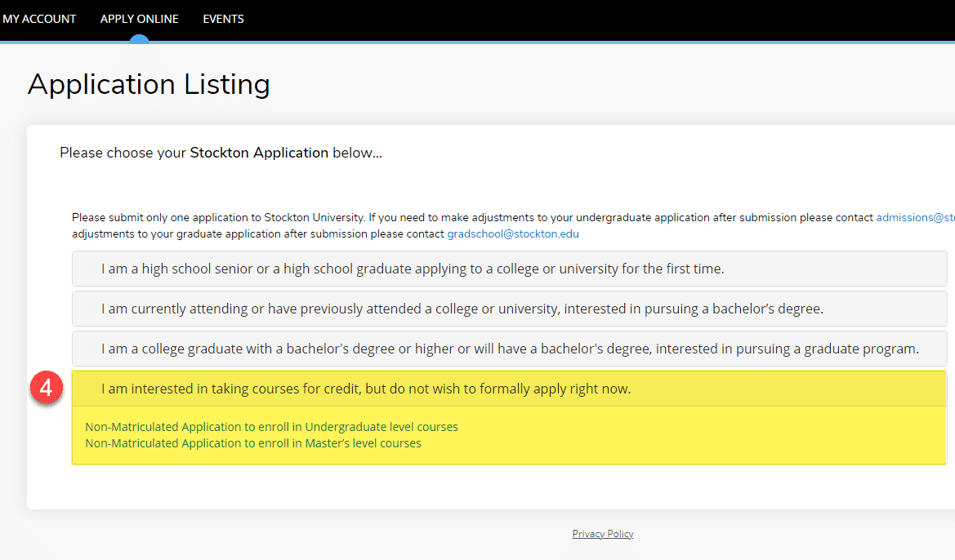The image size is (955, 560).
Task: Open Non-Matriculated Application for Undergraduate level courses
Action: pos(272,427)
